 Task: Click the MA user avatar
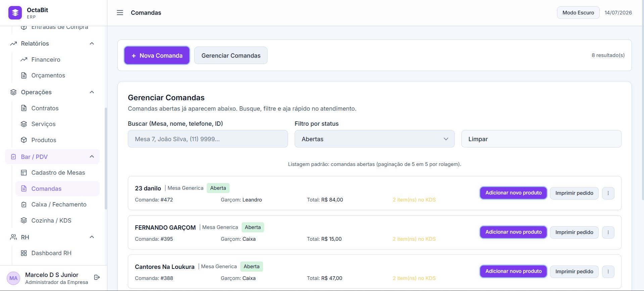(13, 278)
